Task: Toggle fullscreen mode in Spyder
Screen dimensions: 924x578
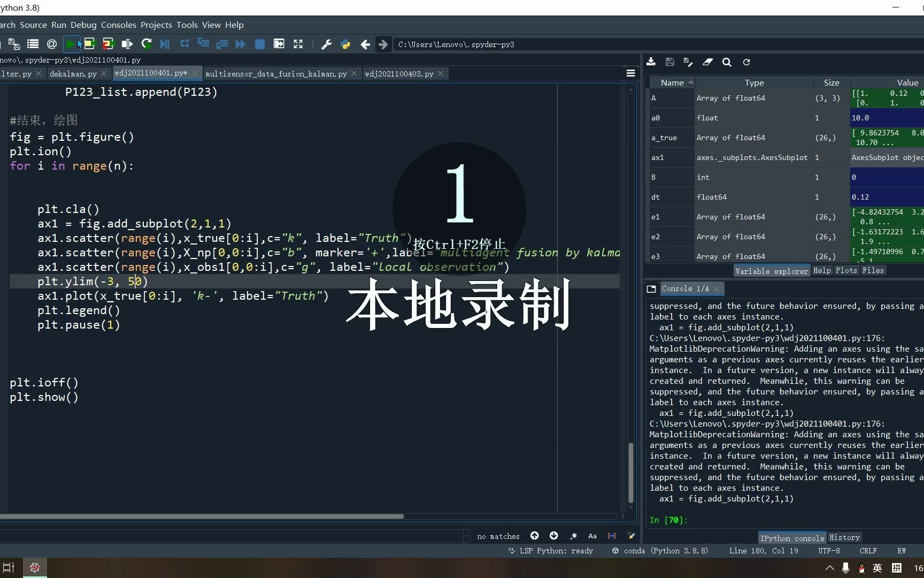Action: [298, 44]
